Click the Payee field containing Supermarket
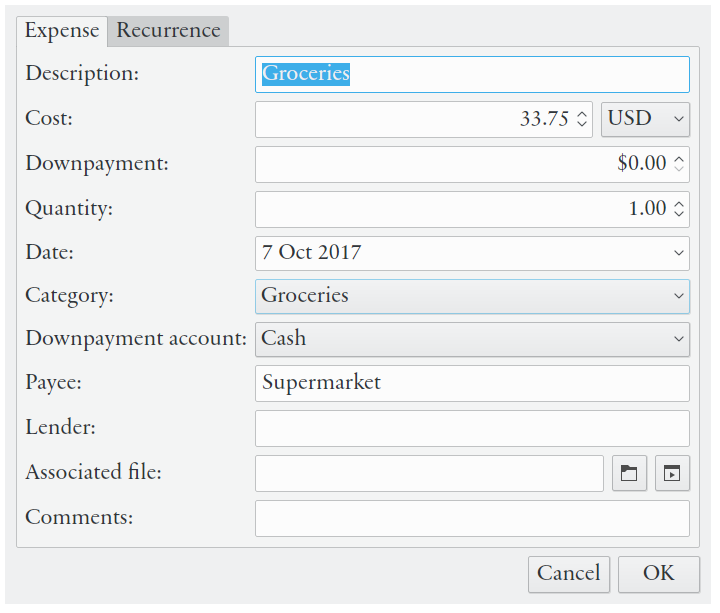This screenshot has height=613, width=720. point(472,383)
